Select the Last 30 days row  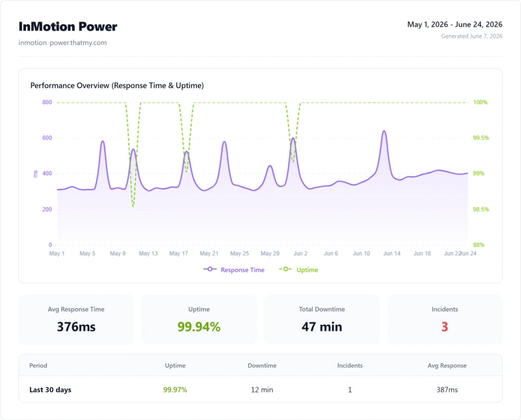coord(260,389)
